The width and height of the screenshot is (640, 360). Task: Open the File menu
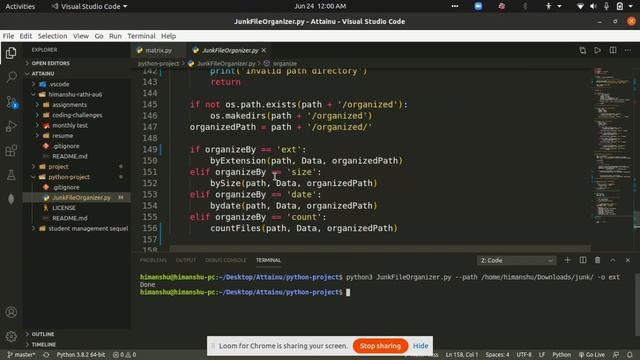click(x=8, y=36)
